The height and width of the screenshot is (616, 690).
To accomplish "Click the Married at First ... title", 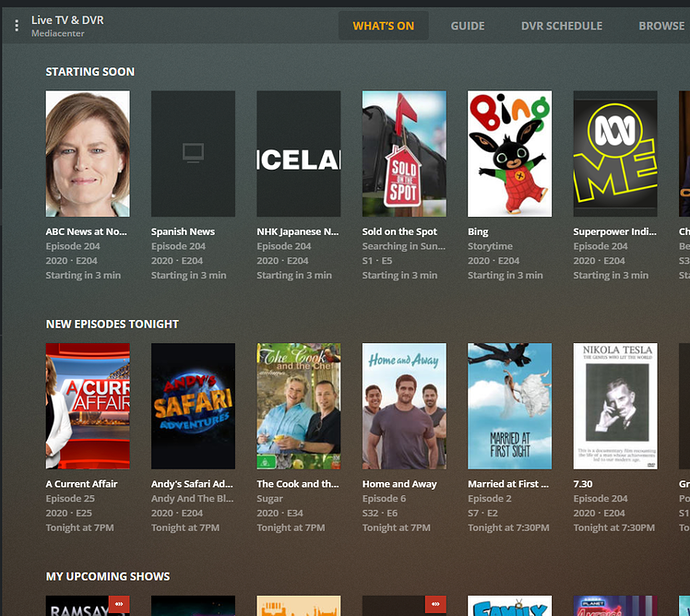I will point(508,484).
